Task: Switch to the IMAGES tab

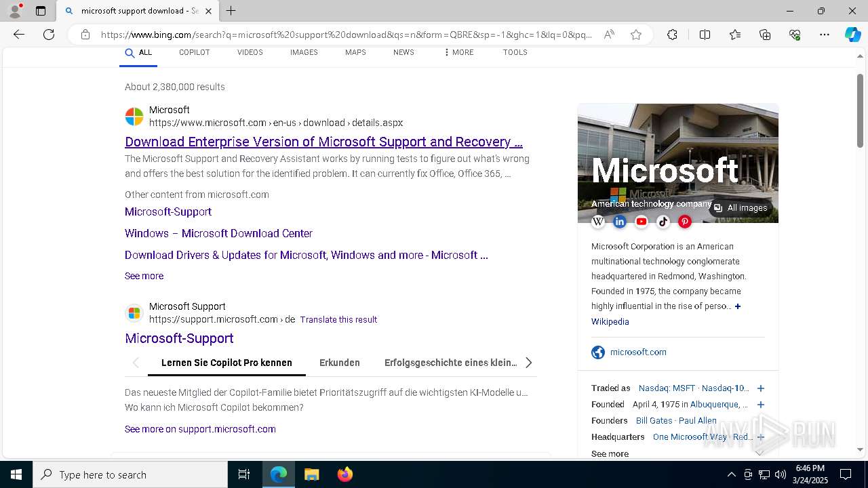Action: click(x=304, y=52)
